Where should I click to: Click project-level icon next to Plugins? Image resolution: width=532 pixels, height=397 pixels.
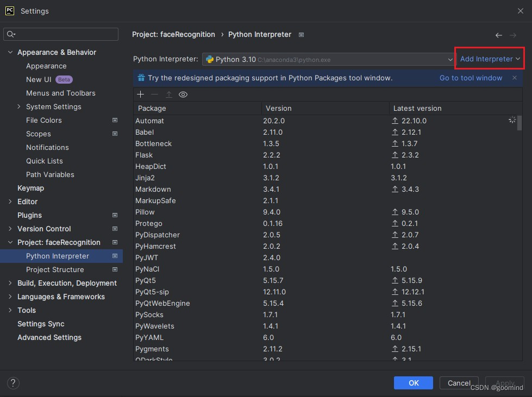115,215
